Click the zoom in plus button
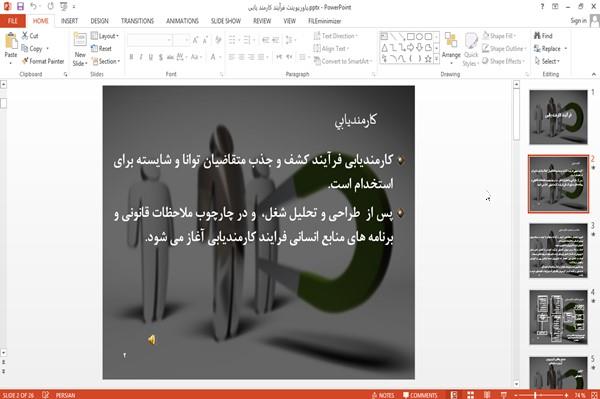The height and width of the screenshot is (399, 600). point(566,395)
